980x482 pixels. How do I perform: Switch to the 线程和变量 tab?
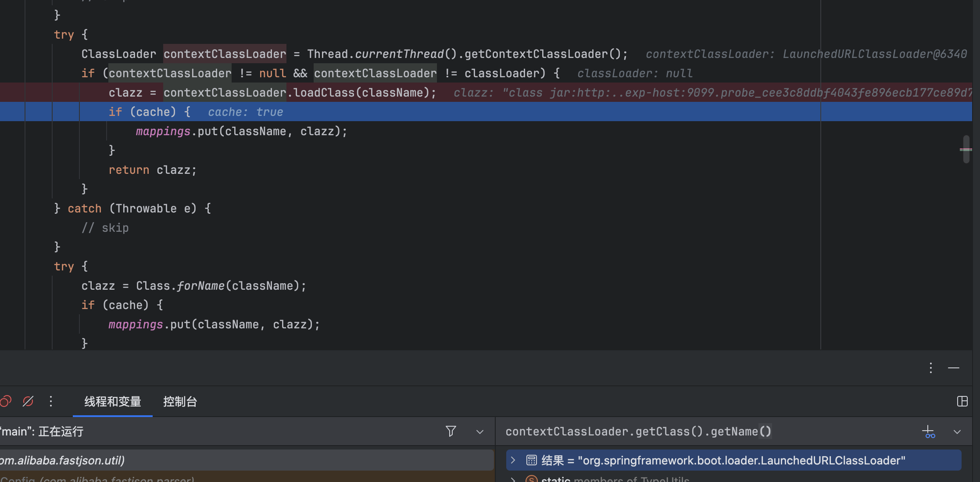(x=113, y=402)
